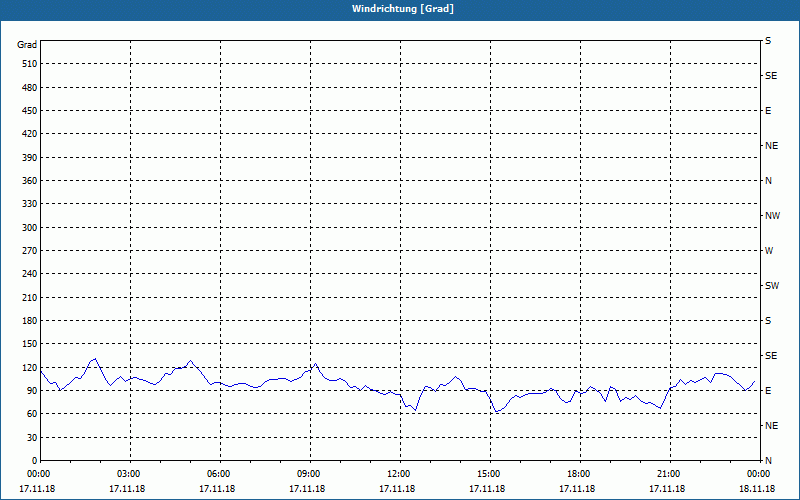Image resolution: width=800 pixels, height=500 pixels.
Task: Click the 03:00 time label
Action: point(129,474)
